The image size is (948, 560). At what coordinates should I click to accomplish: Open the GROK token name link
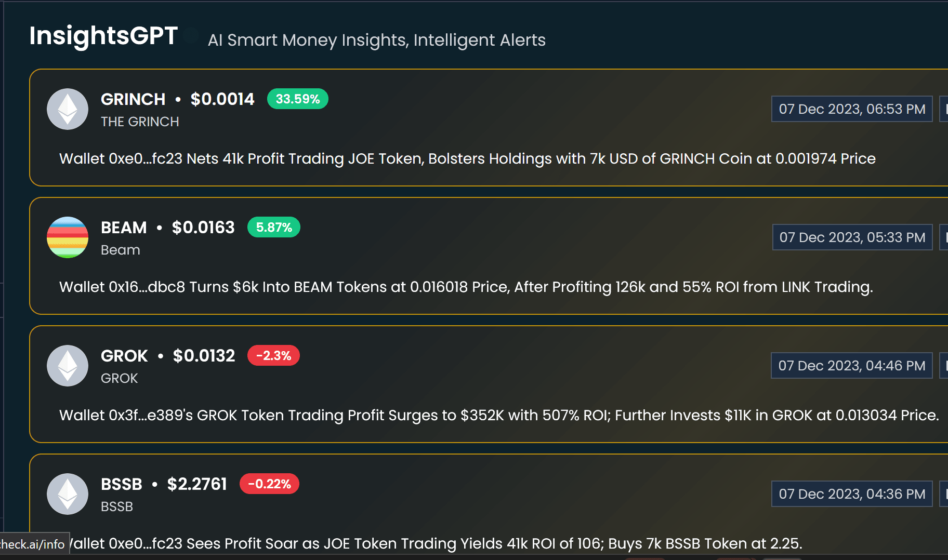(124, 355)
